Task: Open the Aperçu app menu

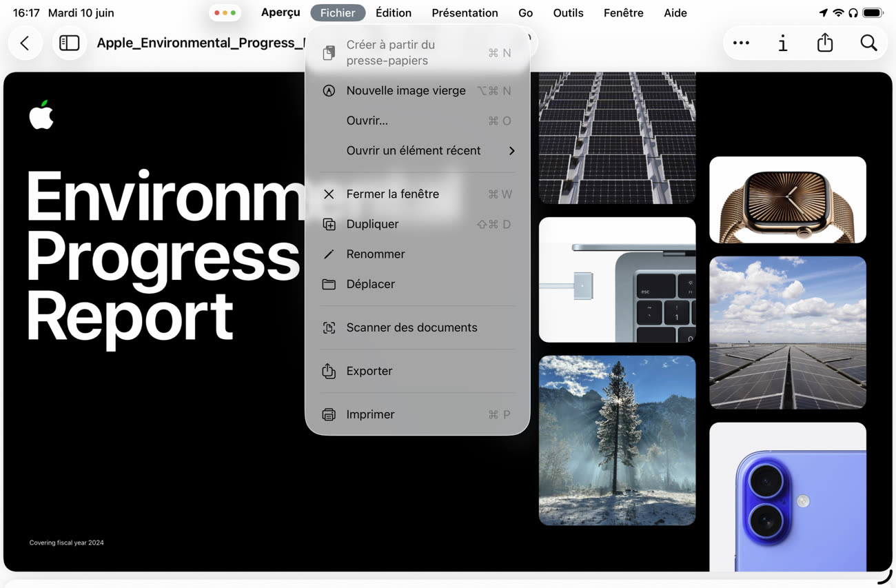Action: pos(281,12)
